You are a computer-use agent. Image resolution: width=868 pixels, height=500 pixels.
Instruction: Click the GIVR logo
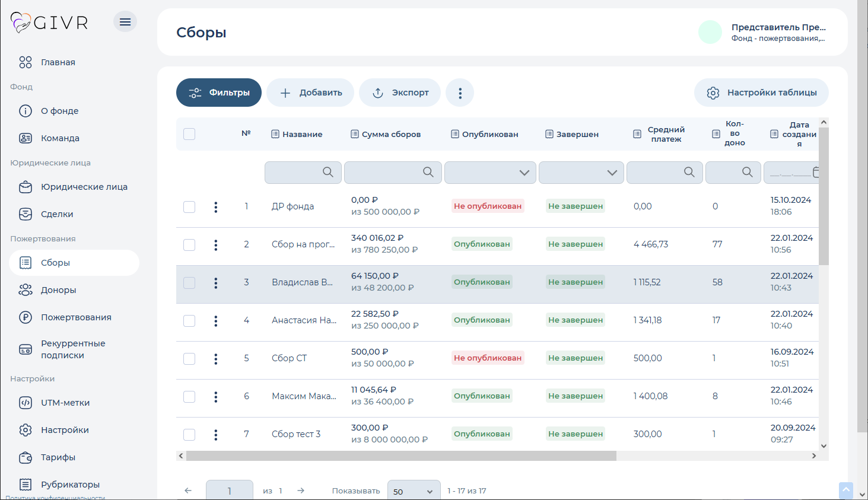coord(50,23)
